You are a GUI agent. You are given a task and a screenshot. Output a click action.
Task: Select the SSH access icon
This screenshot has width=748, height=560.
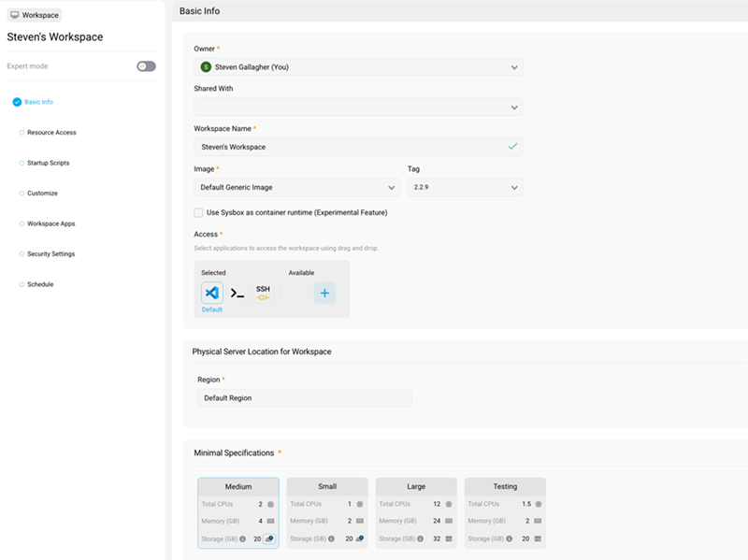[263, 291]
